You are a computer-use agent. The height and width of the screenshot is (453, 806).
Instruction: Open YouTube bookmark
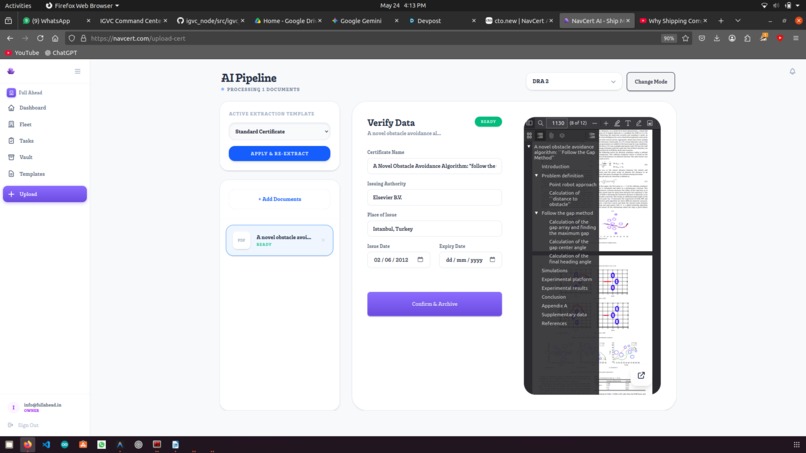pos(22,52)
